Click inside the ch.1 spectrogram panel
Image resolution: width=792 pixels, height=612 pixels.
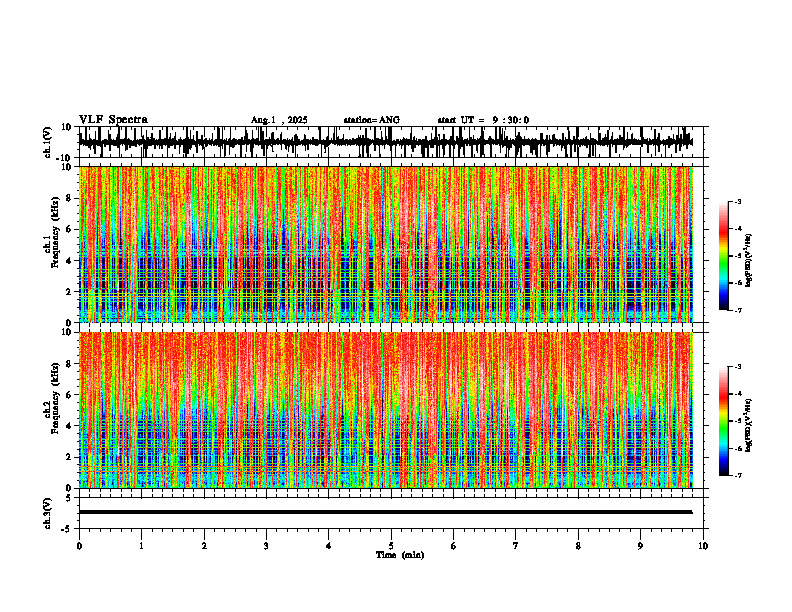click(x=385, y=244)
